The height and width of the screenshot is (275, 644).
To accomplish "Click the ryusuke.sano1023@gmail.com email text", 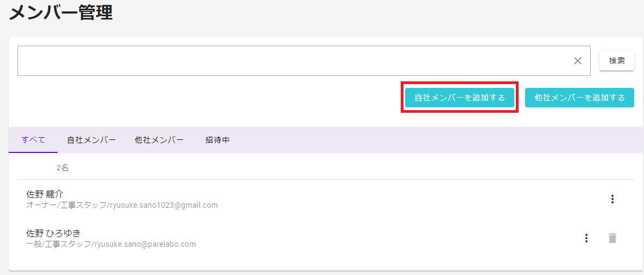I will (163, 205).
